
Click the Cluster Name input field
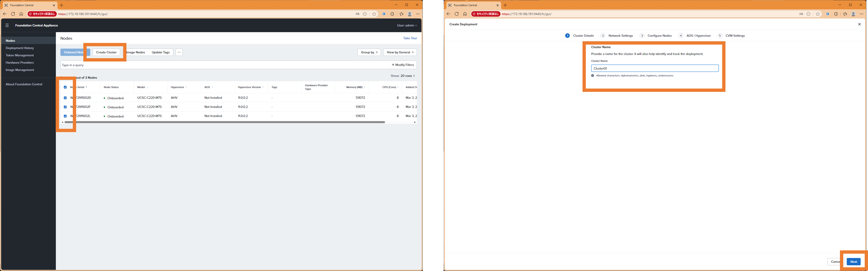pos(654,69)
